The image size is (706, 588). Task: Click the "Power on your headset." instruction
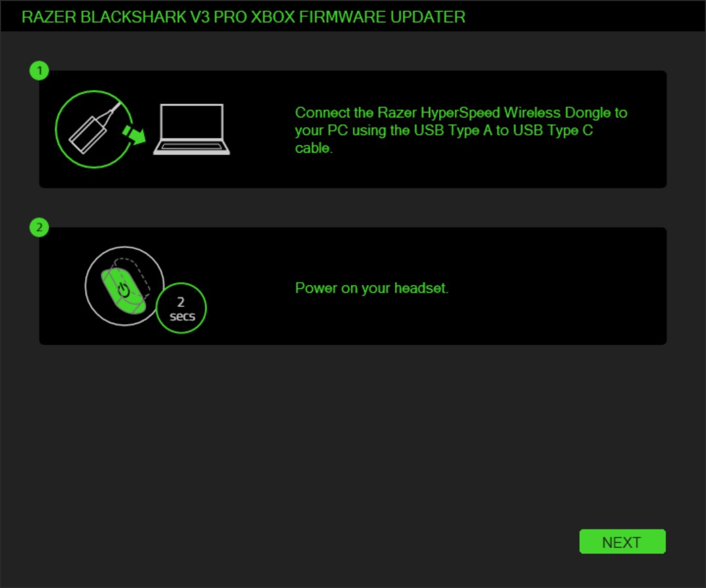point(372,288)
